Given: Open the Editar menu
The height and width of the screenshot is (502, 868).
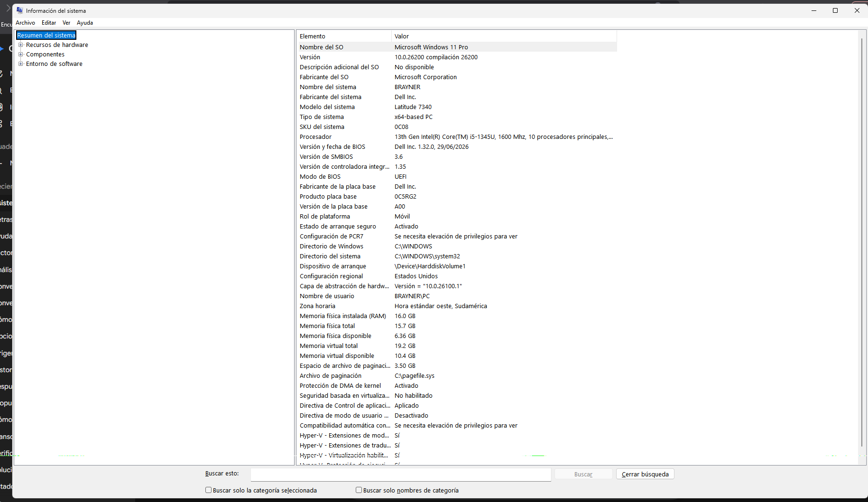Looking at the screenshot, I should 49,23.
